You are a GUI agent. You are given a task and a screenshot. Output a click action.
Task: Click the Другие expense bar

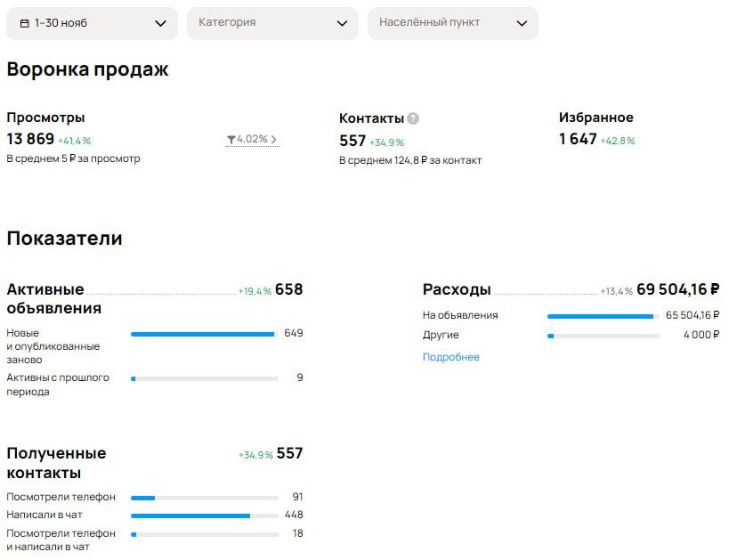(603, 336)
